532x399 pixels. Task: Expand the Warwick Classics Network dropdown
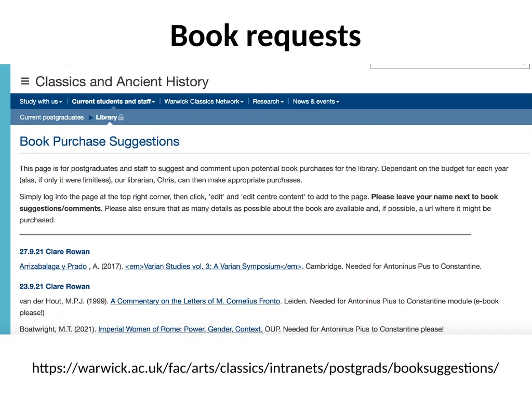[204, 101]
